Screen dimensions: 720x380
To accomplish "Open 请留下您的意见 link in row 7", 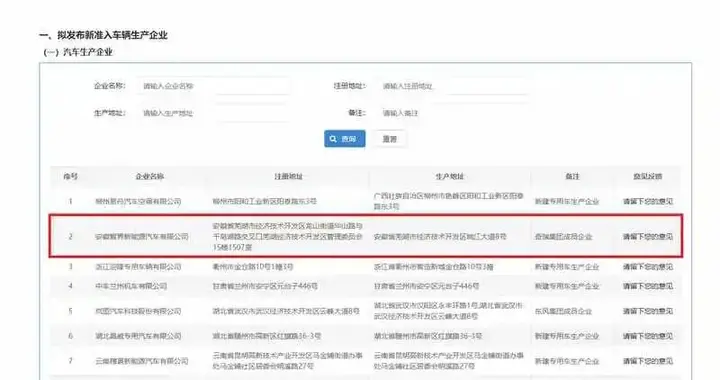I will 648,361.
